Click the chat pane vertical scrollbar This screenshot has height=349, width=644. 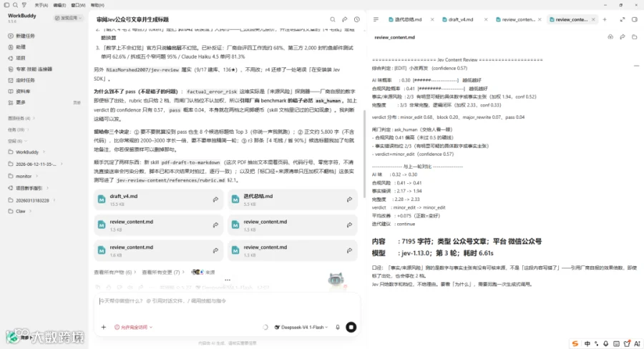coord(364,154)
